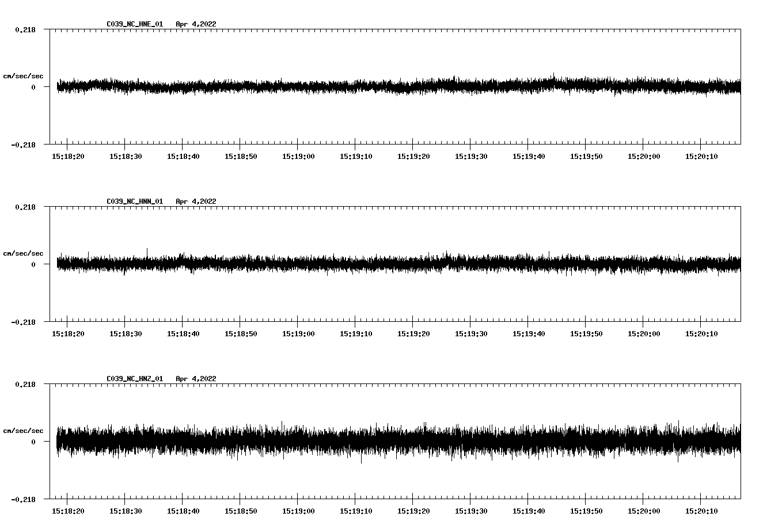Pick the 15:18:30 tick label under HNN plot
Screen dimensions: 782x532
[x=126, y=334]
